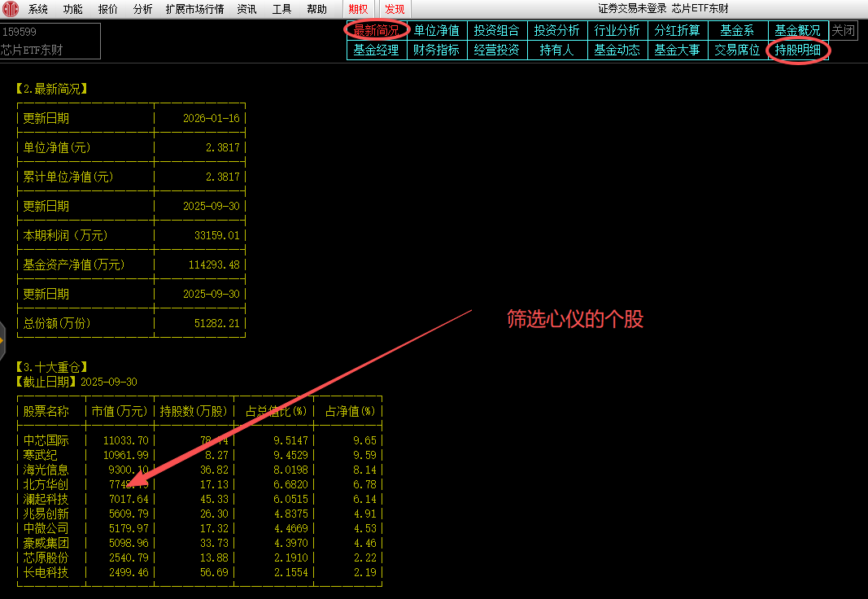Open the 分析 menu

tap(142, 9)
